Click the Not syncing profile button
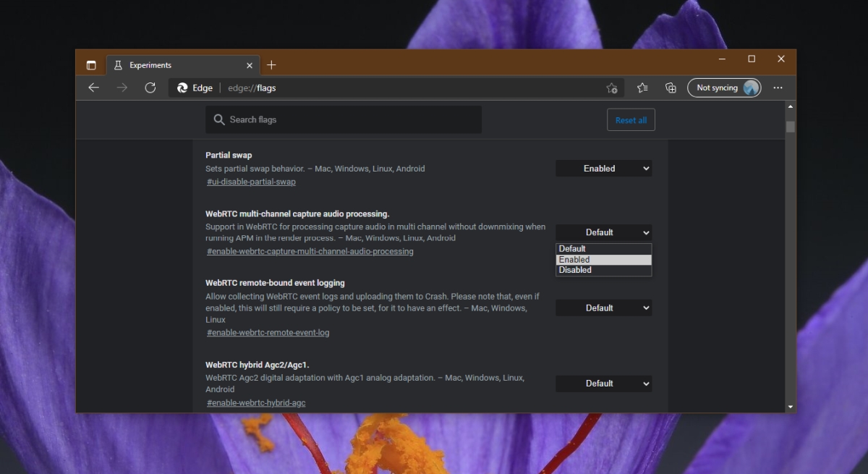Screen dimensions: 868x474 [x=724, y=88]
